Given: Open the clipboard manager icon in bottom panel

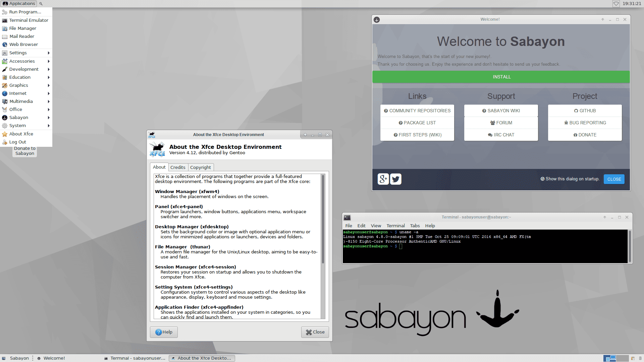Looking at the screenshot, I should tap(633, 358).
